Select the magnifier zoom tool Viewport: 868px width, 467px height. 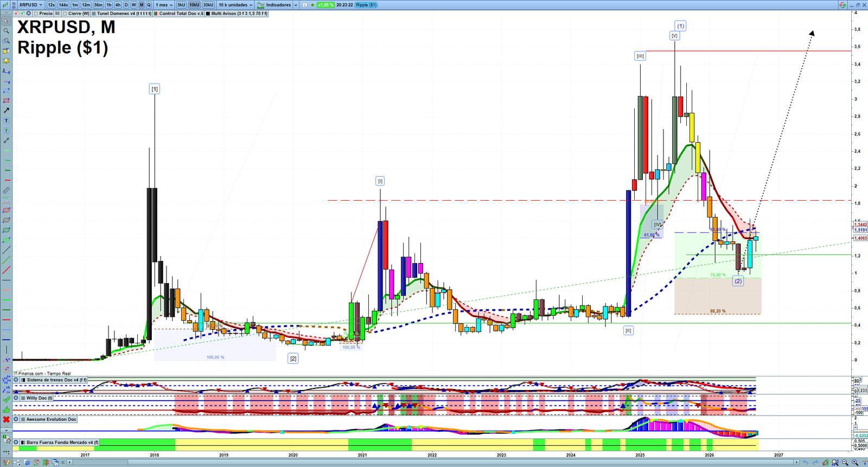6,30
